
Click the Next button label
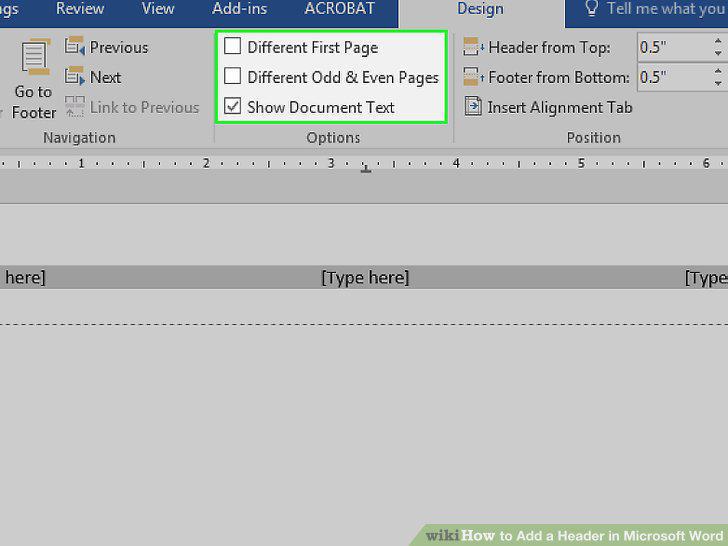[105, 77]
